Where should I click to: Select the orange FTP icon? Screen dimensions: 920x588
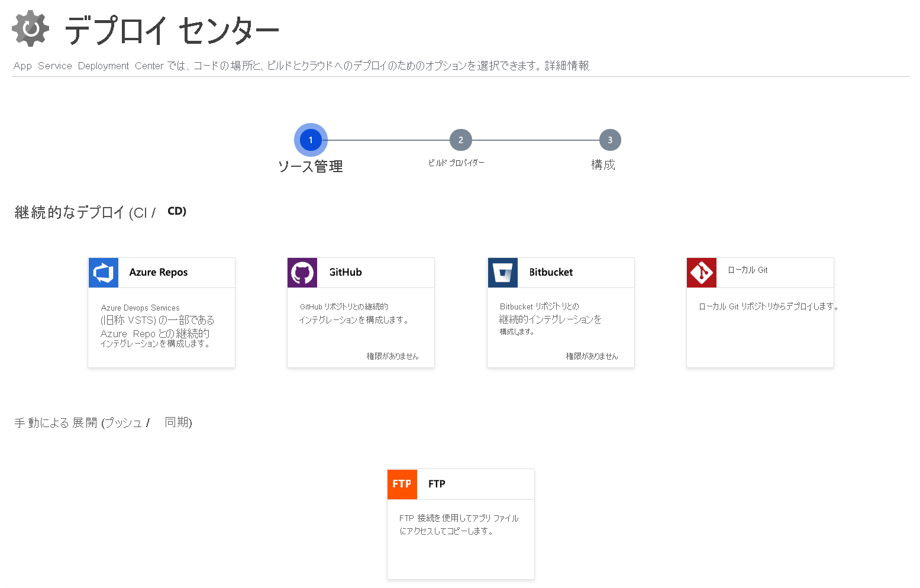coord(402,484)
